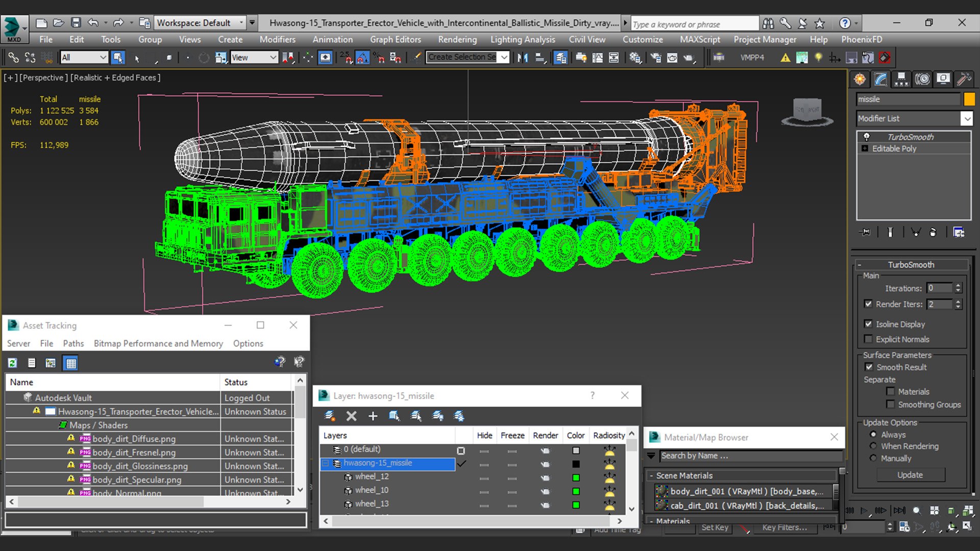
Task: Expand the Editable Poly modifier entry
Action: [865, 148]
